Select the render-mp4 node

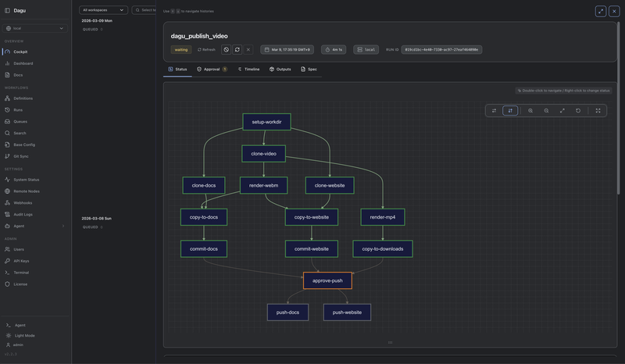383,217
